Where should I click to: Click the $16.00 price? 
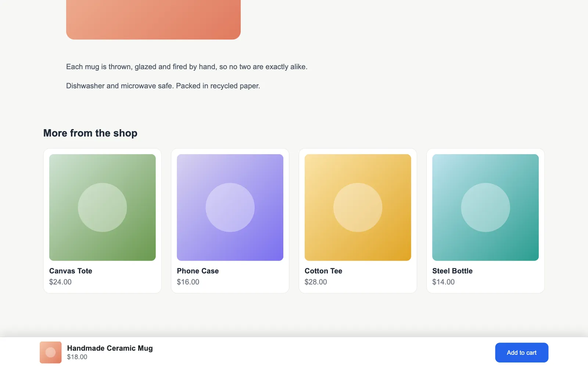188,282
